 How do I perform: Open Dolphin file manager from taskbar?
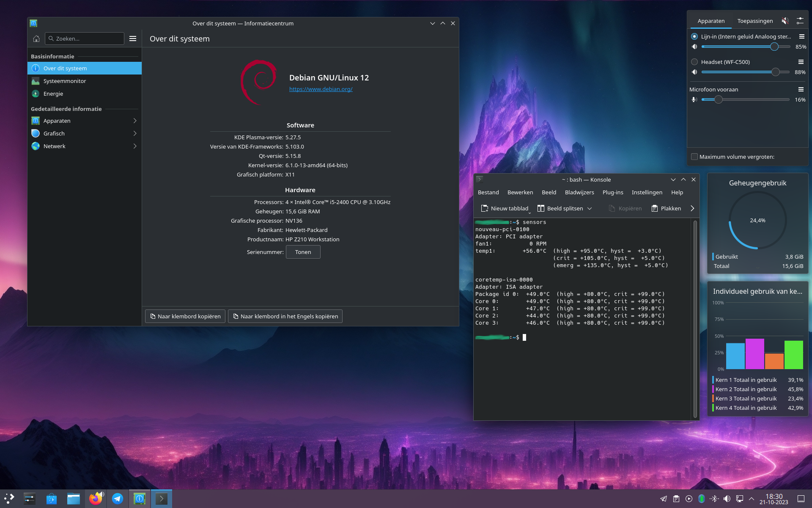click(x=74, y=499)
